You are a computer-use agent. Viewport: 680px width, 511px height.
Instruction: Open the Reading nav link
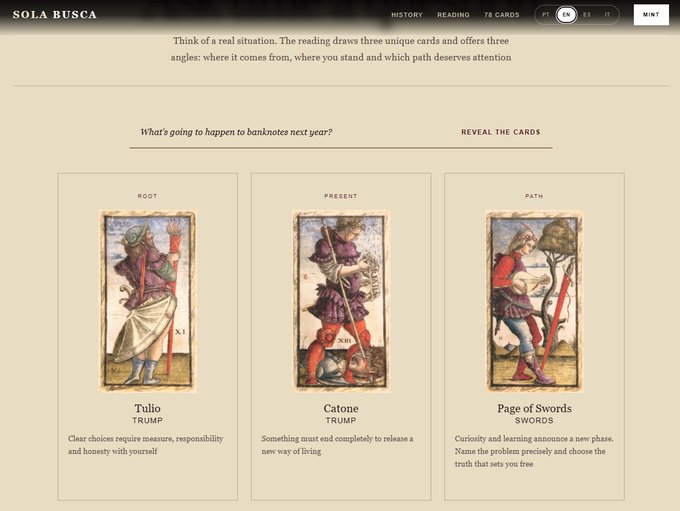pos(453,15)
